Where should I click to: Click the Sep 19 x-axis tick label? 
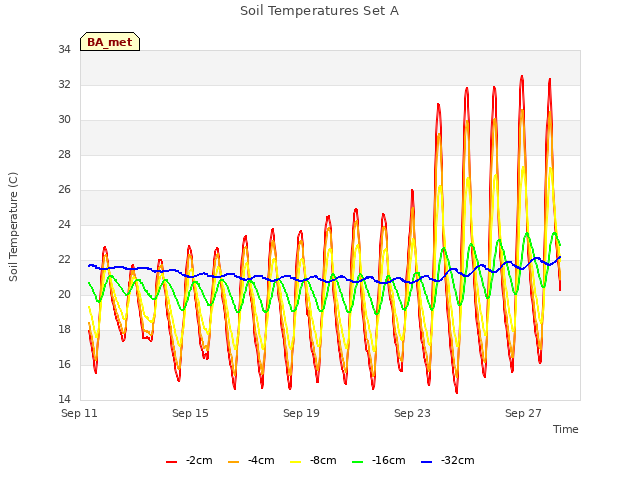pyautogui.click(x=301, y=413)
